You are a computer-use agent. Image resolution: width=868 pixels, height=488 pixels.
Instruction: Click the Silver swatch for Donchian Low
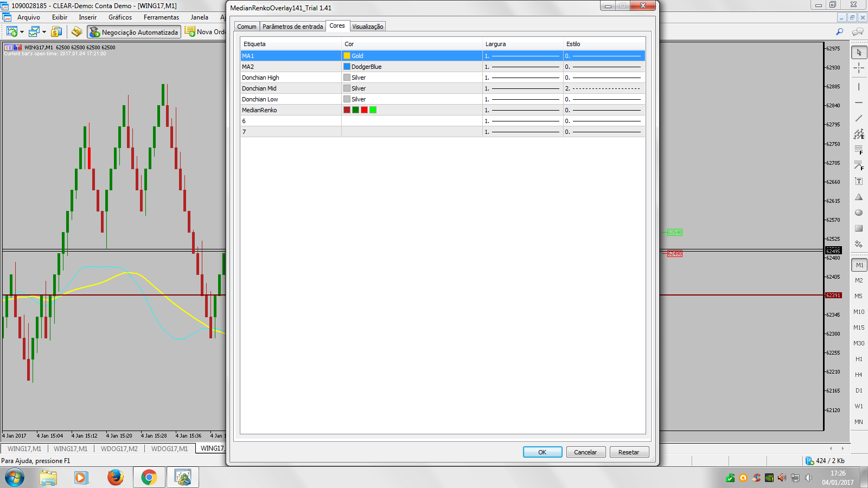(x=347, y=99)
